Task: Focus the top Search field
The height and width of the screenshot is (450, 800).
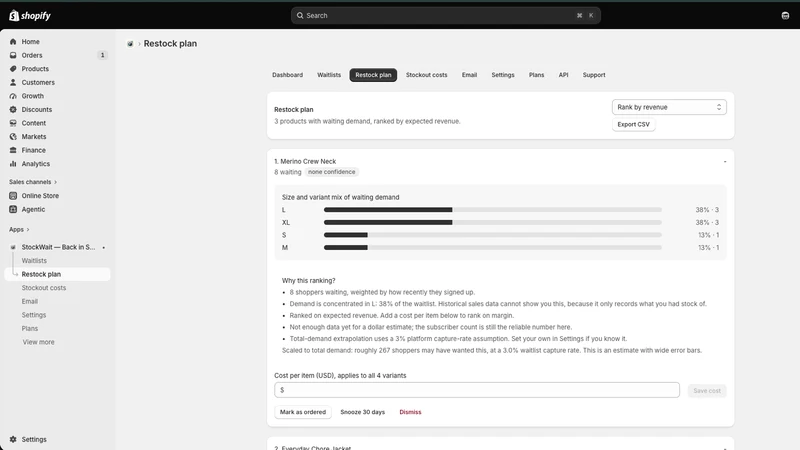Action: pos(445,15)
